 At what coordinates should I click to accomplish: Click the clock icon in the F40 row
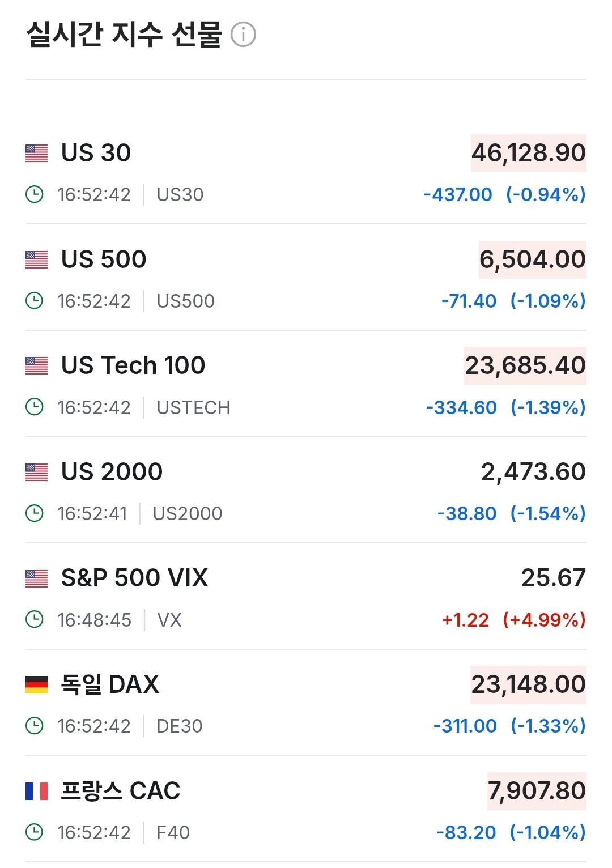coord(35,832)
